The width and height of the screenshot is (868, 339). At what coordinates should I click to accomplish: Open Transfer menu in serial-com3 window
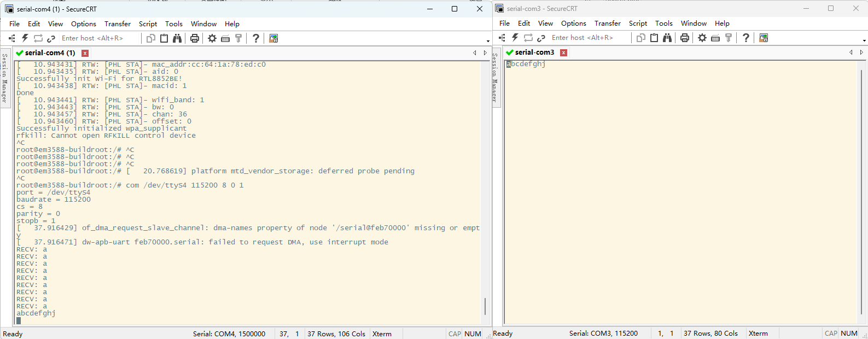pos(608,24)
